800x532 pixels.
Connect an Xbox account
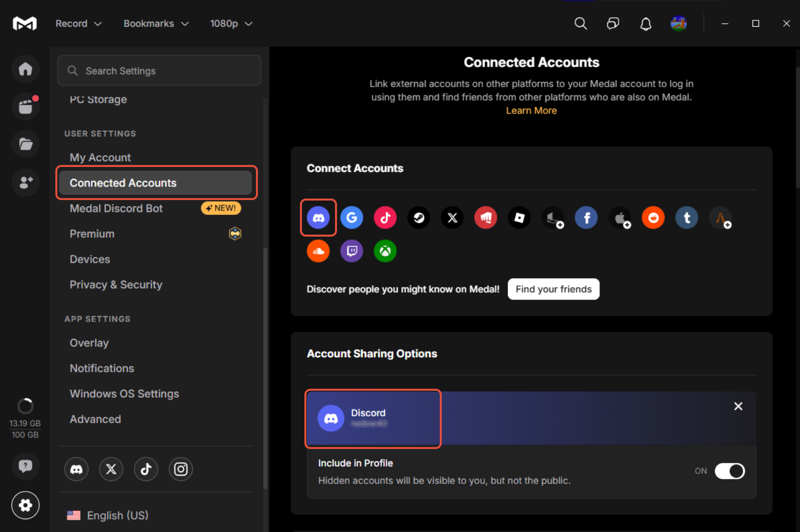coord(385,251)
